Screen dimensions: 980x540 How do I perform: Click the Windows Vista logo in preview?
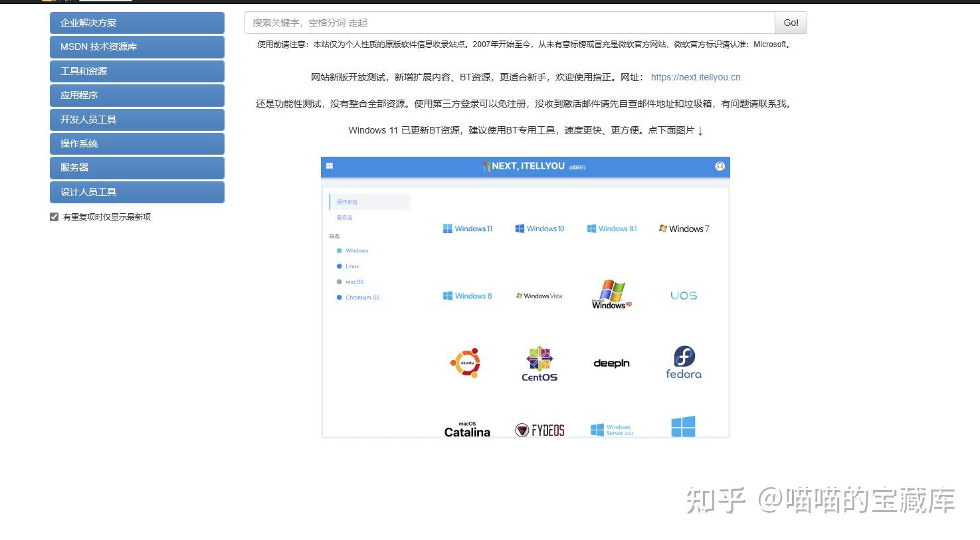(x=539, y=296)
